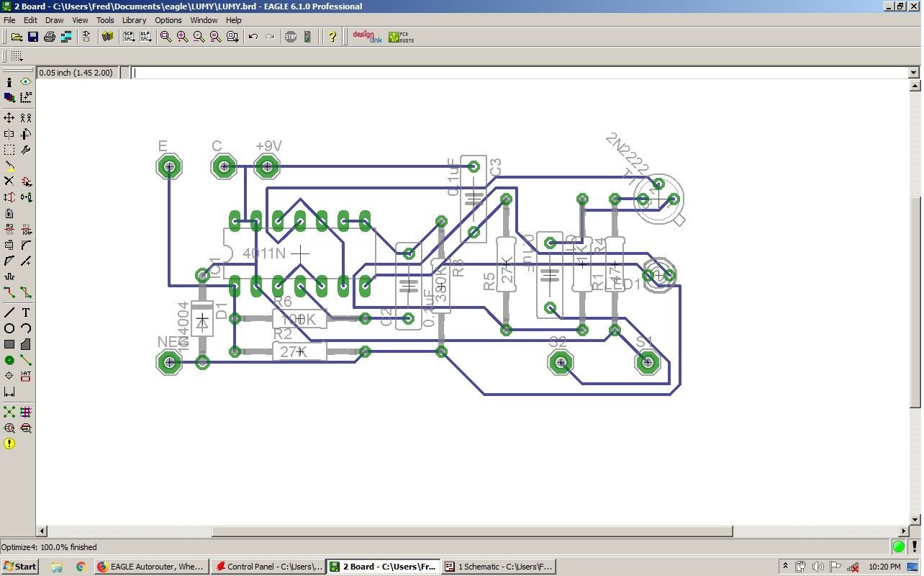Screen dimensions: 924x576
Task: Open the File menu
Action: [9, 20]
